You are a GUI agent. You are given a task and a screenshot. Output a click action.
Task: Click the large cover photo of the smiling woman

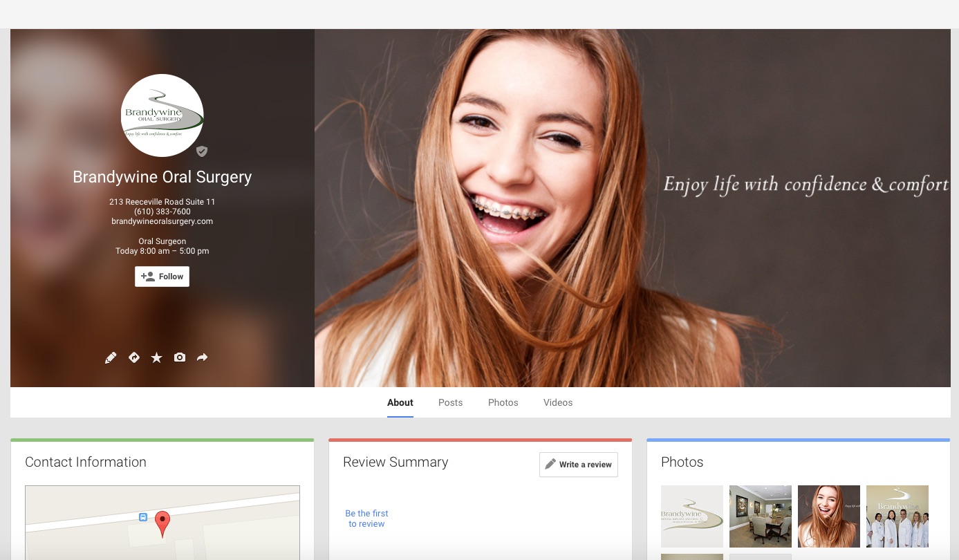coord(633,208)
